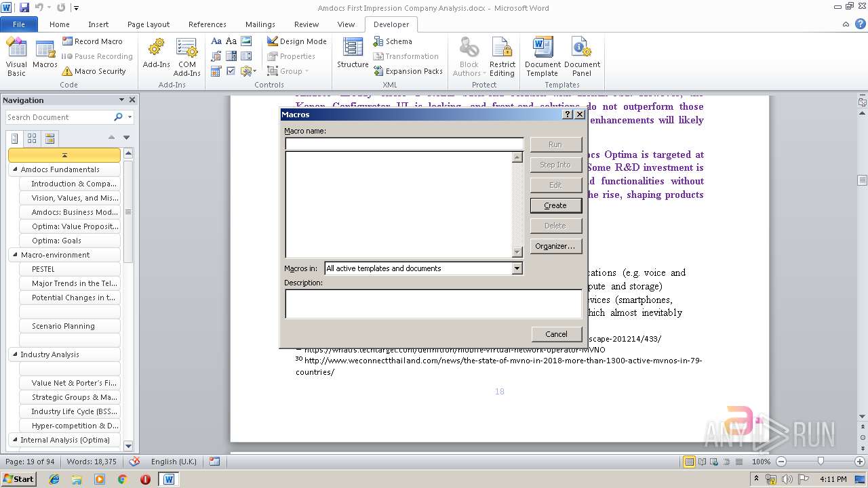The image size is (868, 488).
Task: Click the proofing errors status icon
Action: point(135,462)
